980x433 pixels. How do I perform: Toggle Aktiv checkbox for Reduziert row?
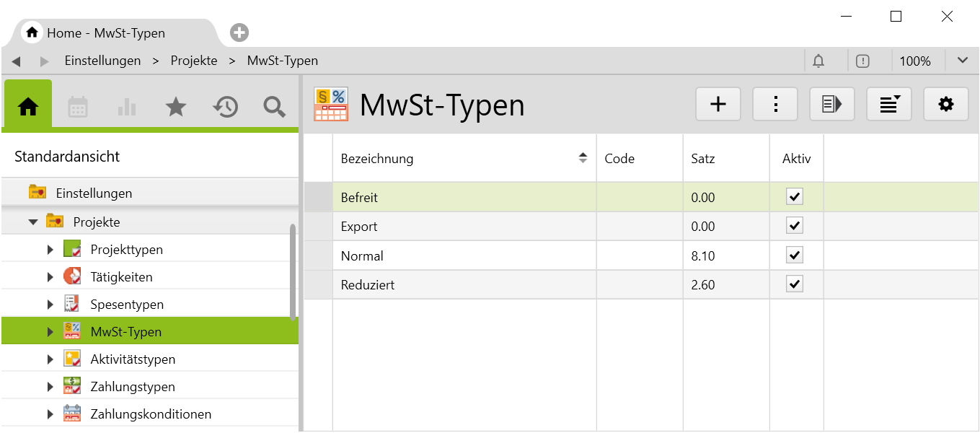coord(795,284)
